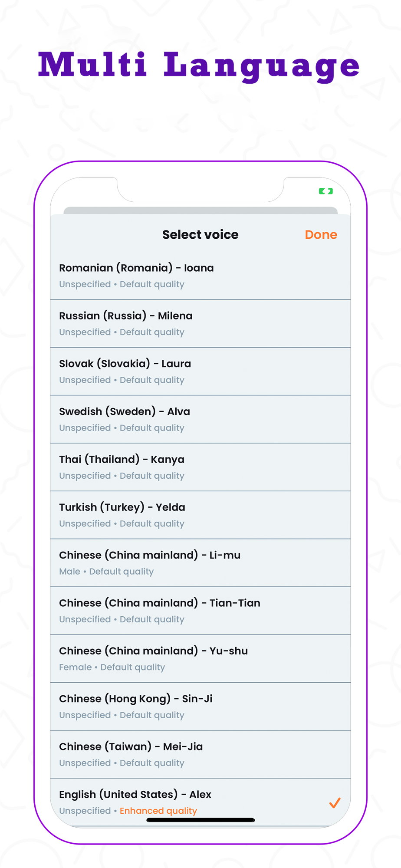Select Chinese (Hong Kong) - Sin-Ji voice
Image resolution: width=401 pixels, height=868 pixels.
[x=200, y=707]
